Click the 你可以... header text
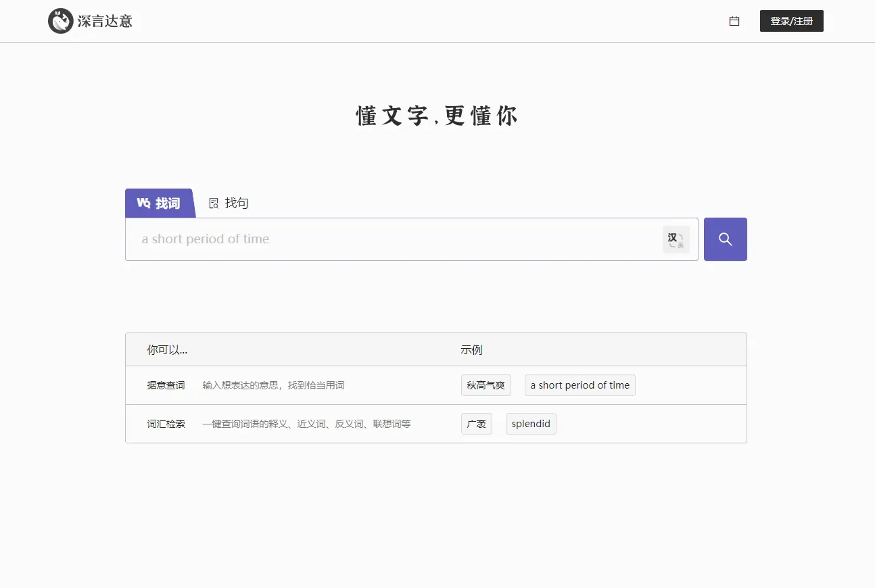875x588 pixels. coord(167,350)
